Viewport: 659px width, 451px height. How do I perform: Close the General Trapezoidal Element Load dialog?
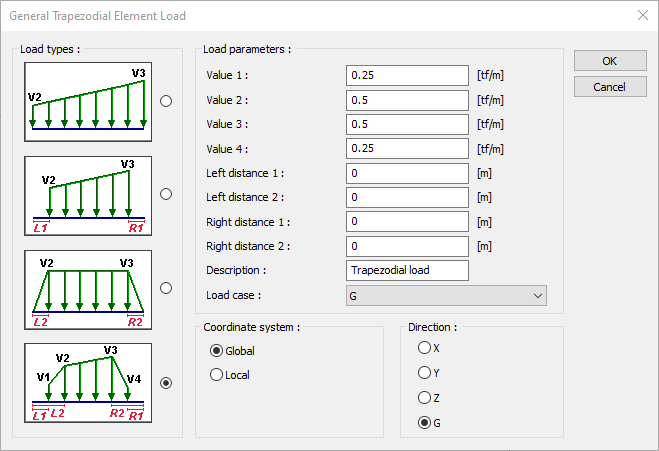tap(641, 15)
